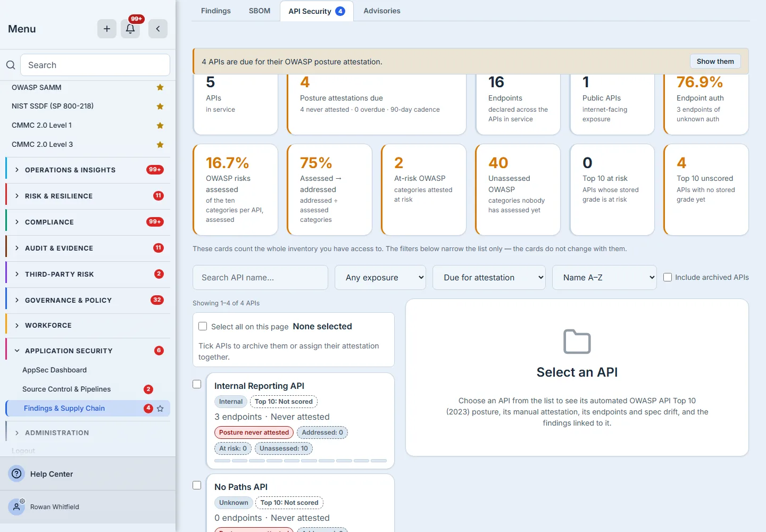
Task: Switch to the SBOM tab
Action: coord(260,11)
